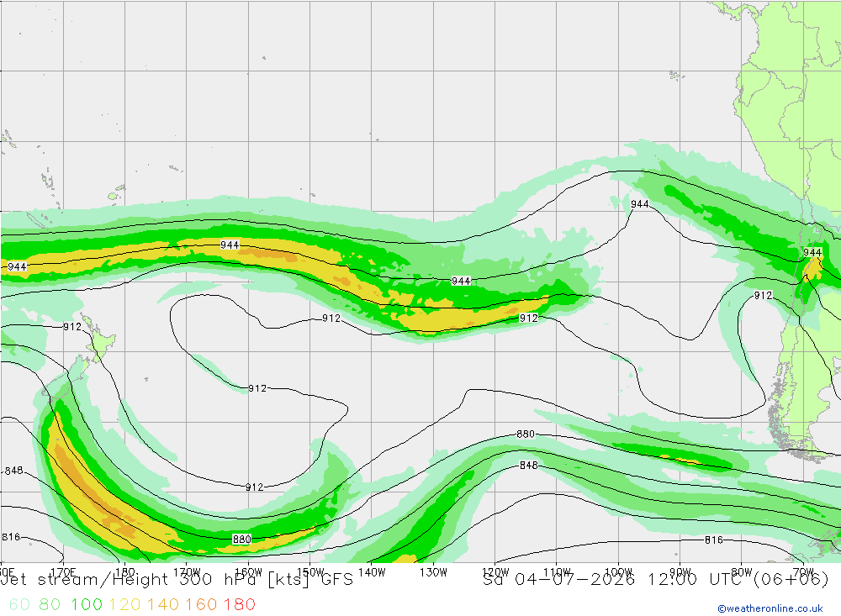Viewport: 841px width, 616px height.
Task: Click the 912 contour label by New Zealand
Action: click(x=72, y=327)
